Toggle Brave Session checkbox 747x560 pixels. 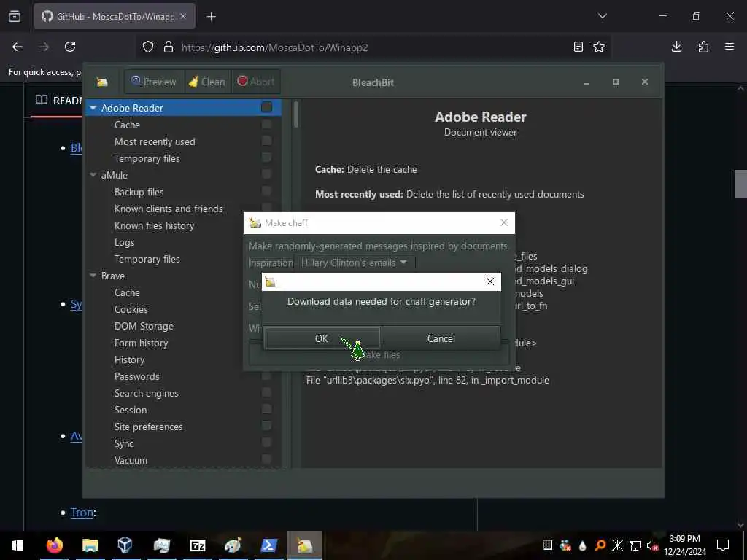click(267, 409)
